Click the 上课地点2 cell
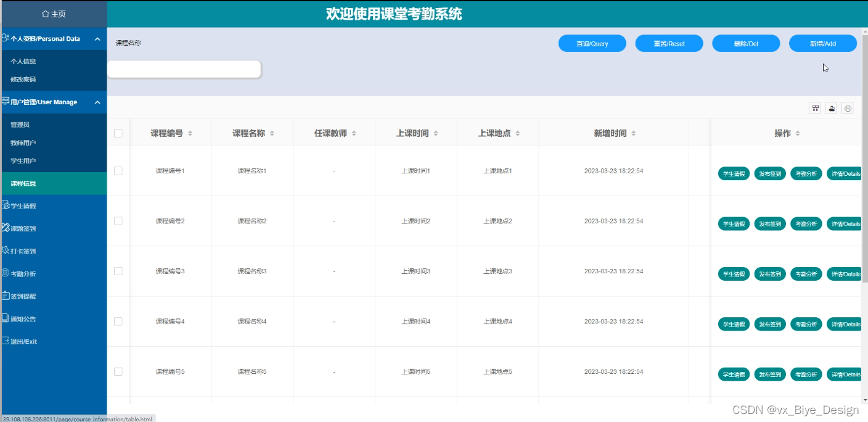The image size is (868, 422). 497,221
